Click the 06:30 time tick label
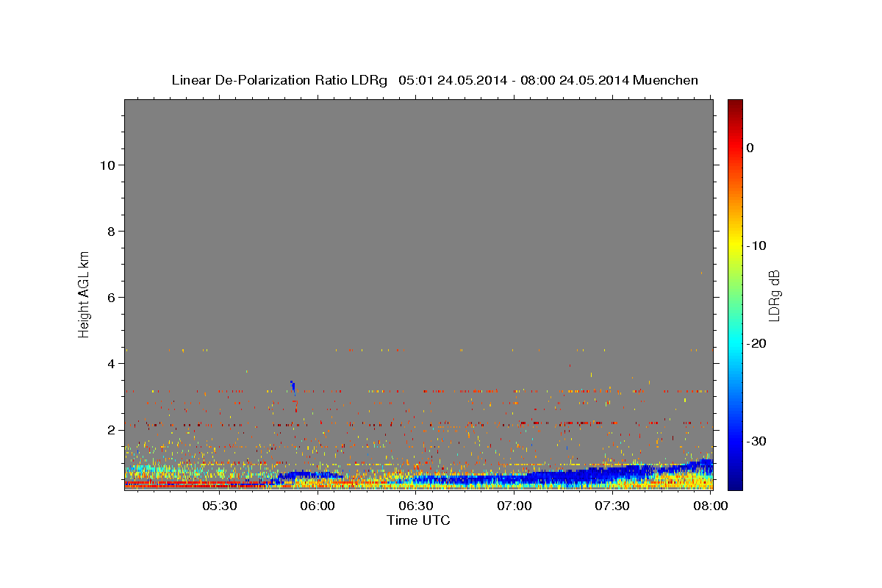Image resolution: width=882 pixels, height=588 pixels. coord(416,506)
